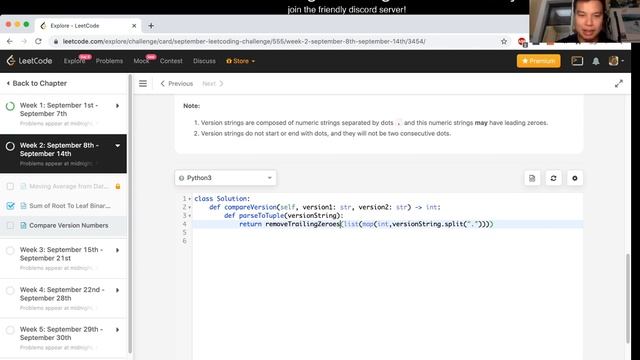
Task: Open the code notes document icon
Action: [532, 178]
